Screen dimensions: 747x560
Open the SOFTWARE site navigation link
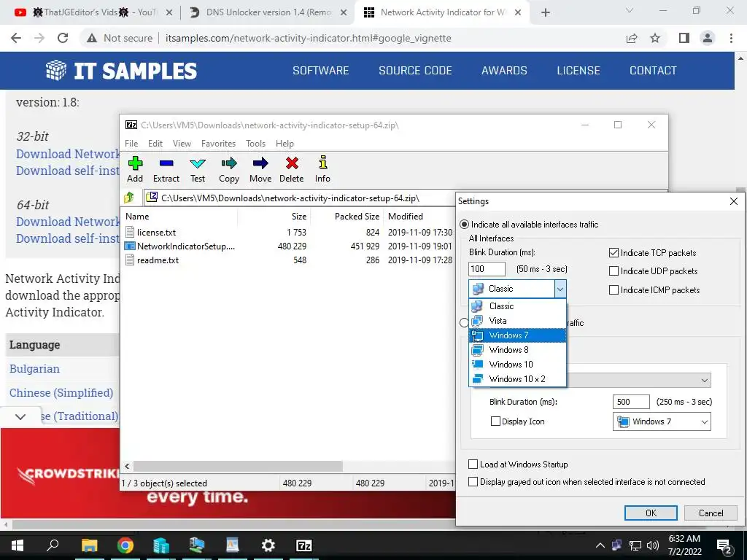click(x=321, y=71)
